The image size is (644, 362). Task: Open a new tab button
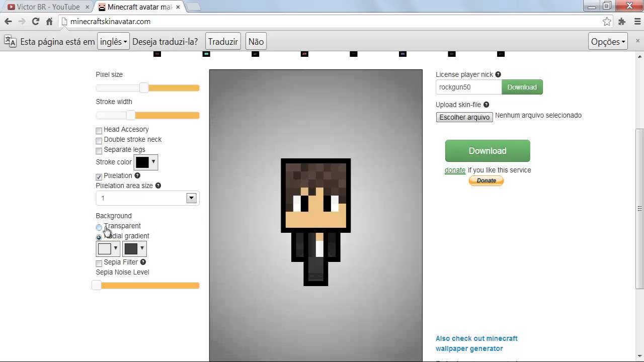(194, 7)
